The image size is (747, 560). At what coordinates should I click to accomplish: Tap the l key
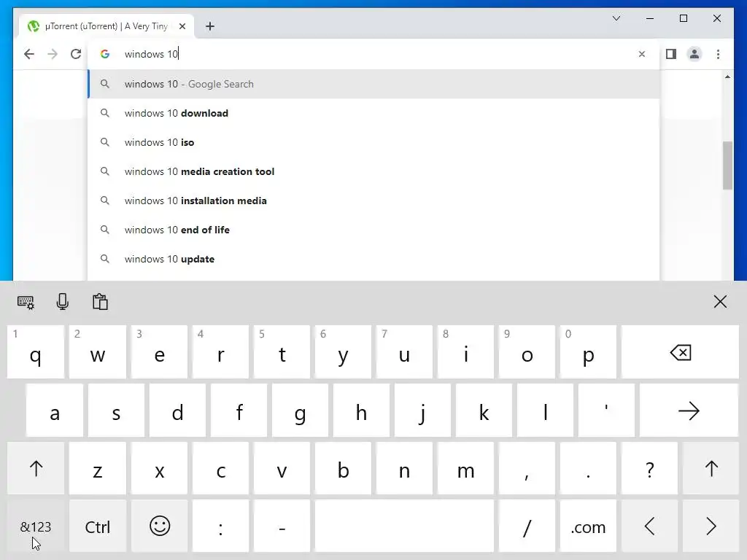coord(545,411)
